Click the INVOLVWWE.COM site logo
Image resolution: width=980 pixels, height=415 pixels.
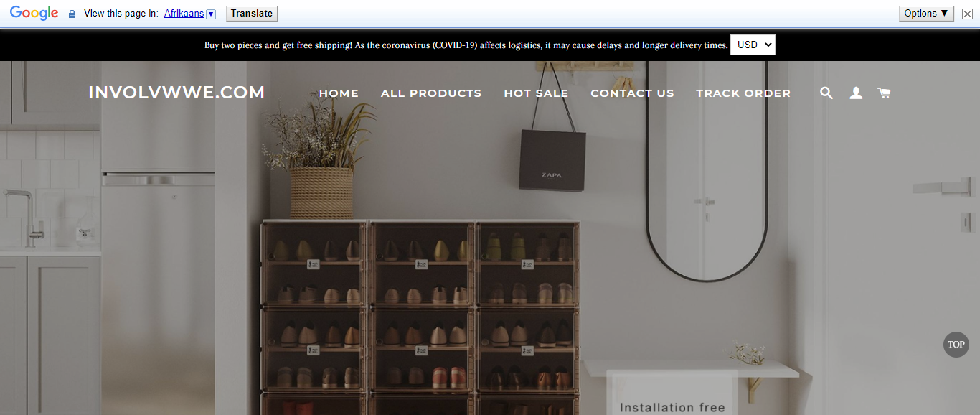pyautogui.click(x=176, y=93)
